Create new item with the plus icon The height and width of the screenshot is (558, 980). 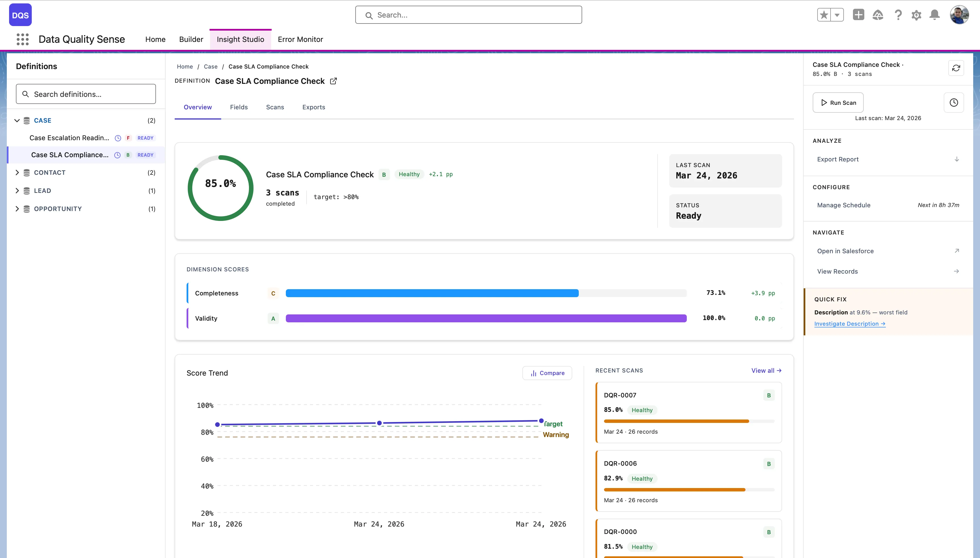point(859,14)
